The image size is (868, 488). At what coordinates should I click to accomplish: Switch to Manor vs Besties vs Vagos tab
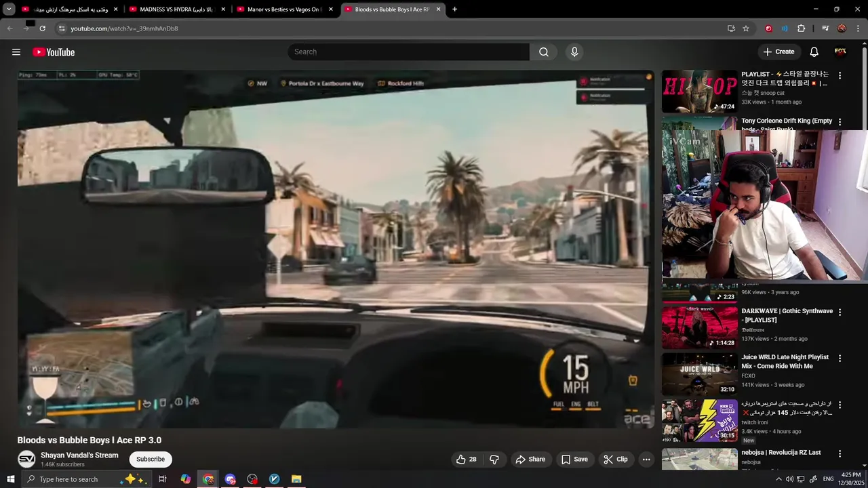pos(283,9)
